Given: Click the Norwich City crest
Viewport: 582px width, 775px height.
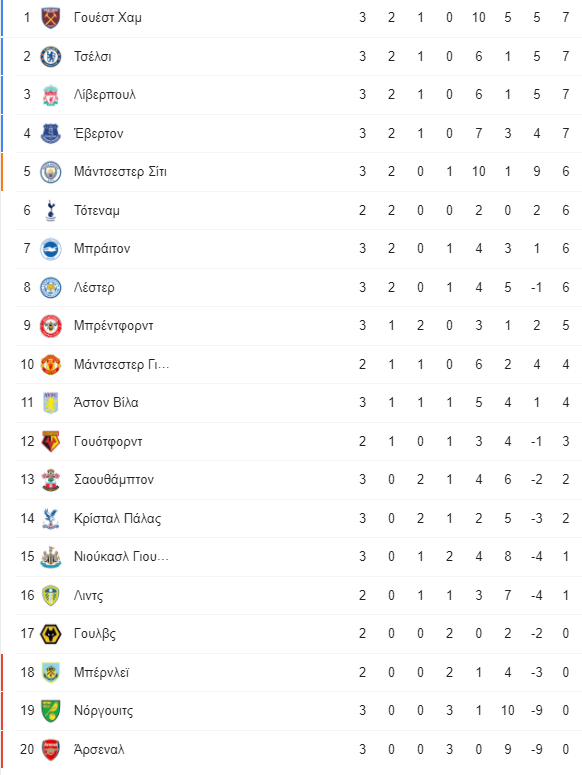Looking at the screenshot, I should 50,711.
